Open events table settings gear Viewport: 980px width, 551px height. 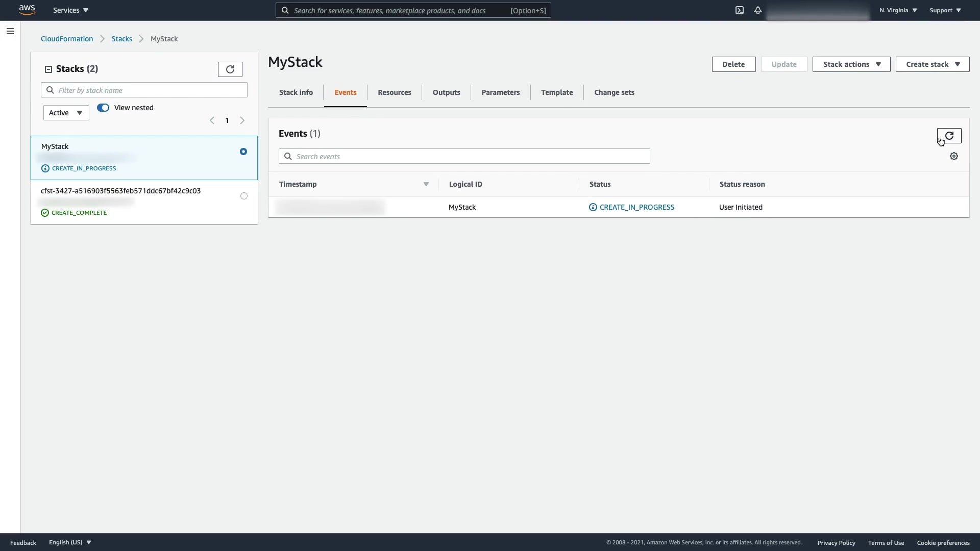tap(953, 156)
